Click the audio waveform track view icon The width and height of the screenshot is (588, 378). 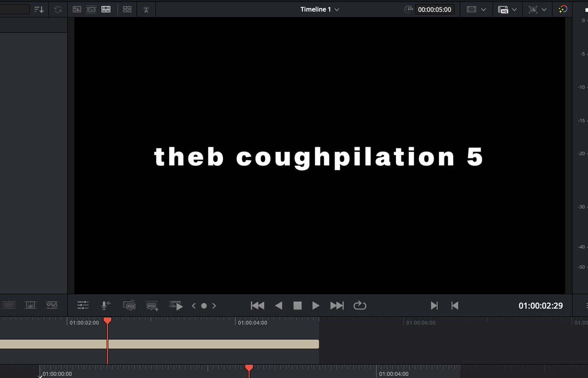pyautogui.click(x=52, y=305)
